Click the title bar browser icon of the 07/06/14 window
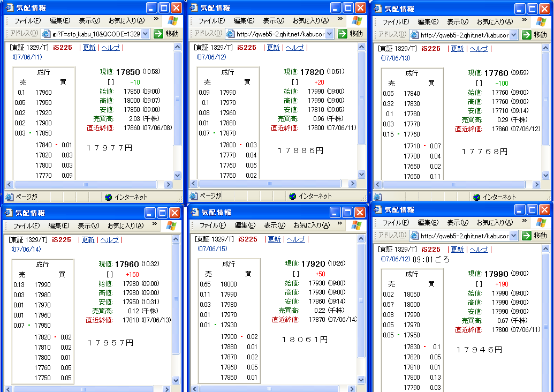The height and width of the screenshot is (392, 554). coord(8,213)
